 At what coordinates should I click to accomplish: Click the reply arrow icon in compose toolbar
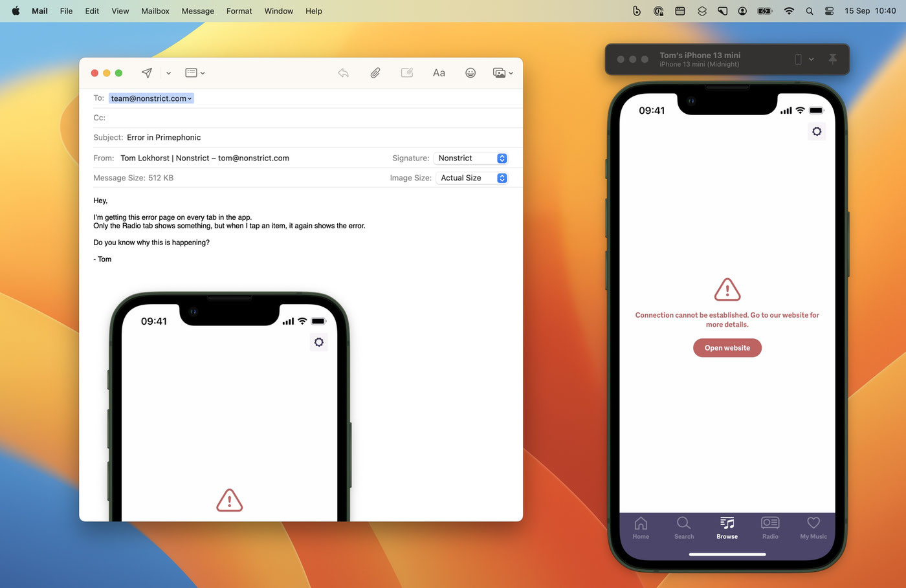point(344,73)
